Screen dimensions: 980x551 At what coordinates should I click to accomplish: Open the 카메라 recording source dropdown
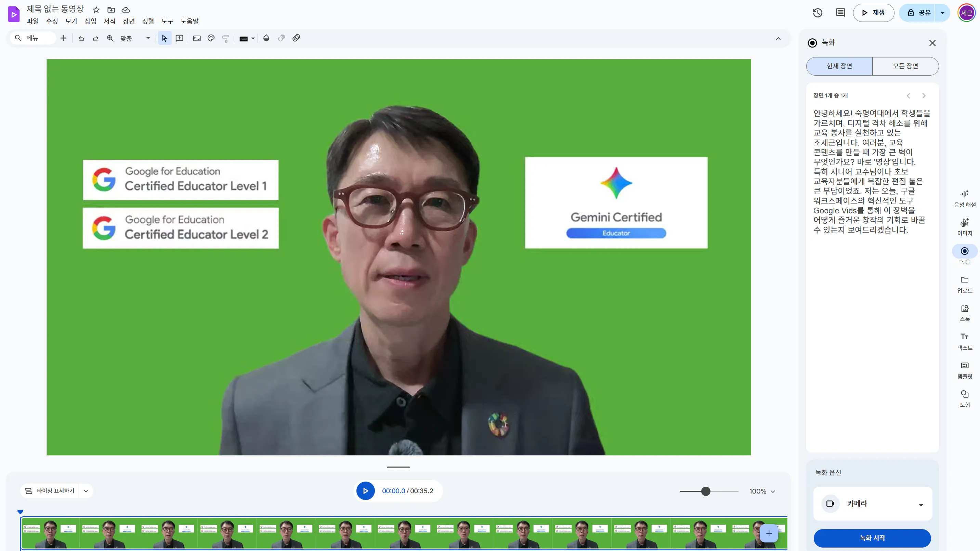[921, 503]
